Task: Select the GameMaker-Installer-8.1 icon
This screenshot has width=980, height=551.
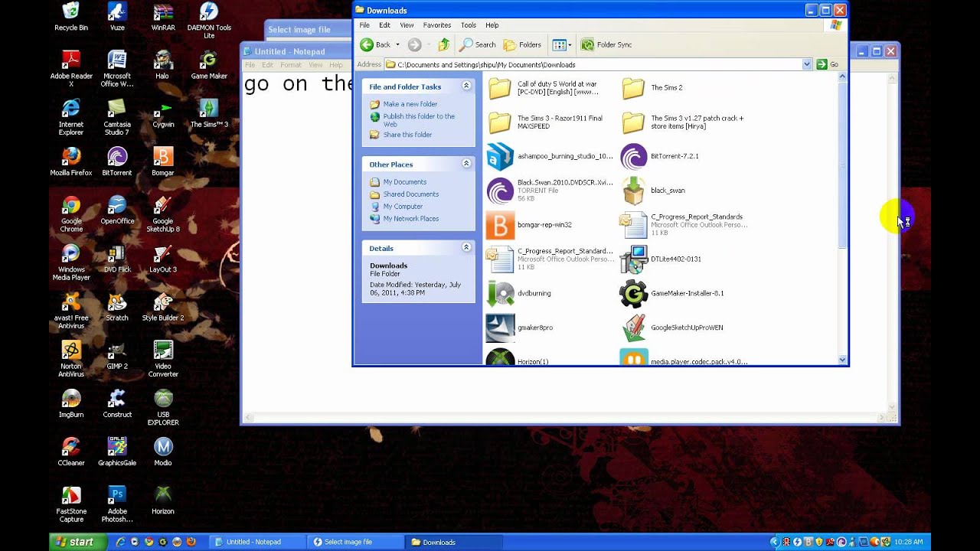Action: 633,293
